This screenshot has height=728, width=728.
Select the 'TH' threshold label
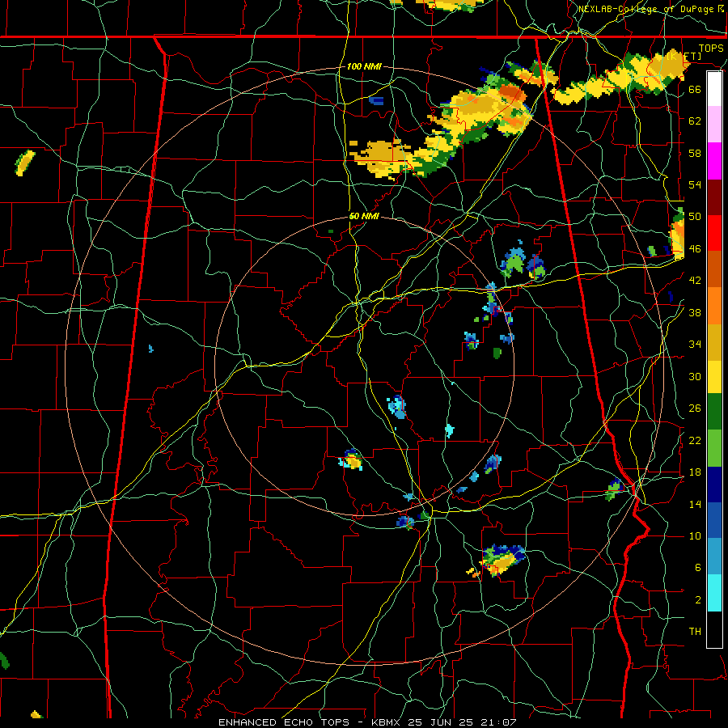(x=695, y=631)
